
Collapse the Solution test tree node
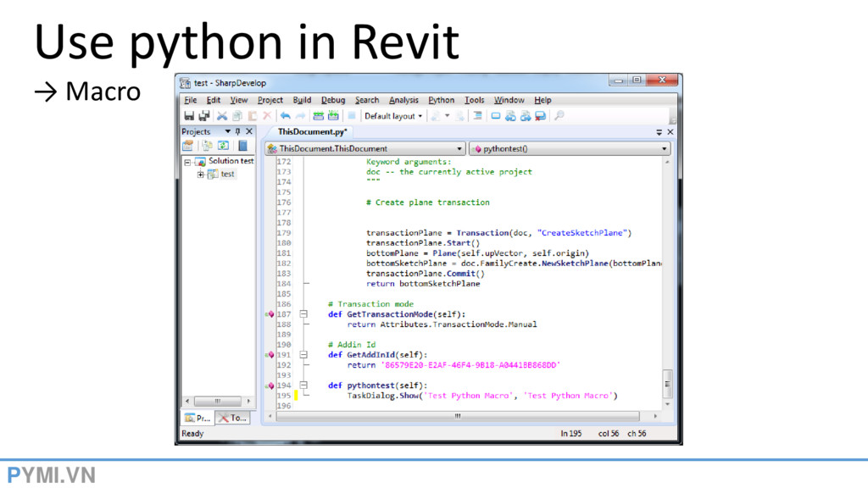click(x=187, y=162)
